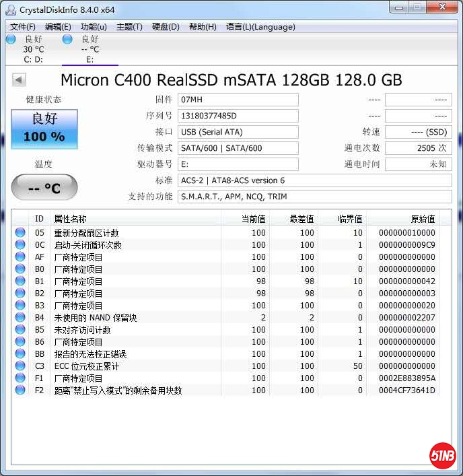Click the blue status orb for attribute 05
Image resolution: width=463 pixels, height=476 pixels.
[20, 233]
